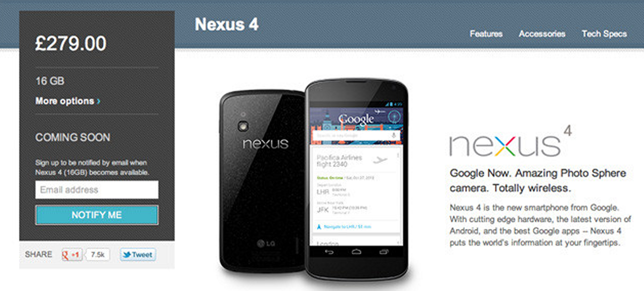
Task: Click the colorful nexus 4 logo
Action: (x=510, y=141)
